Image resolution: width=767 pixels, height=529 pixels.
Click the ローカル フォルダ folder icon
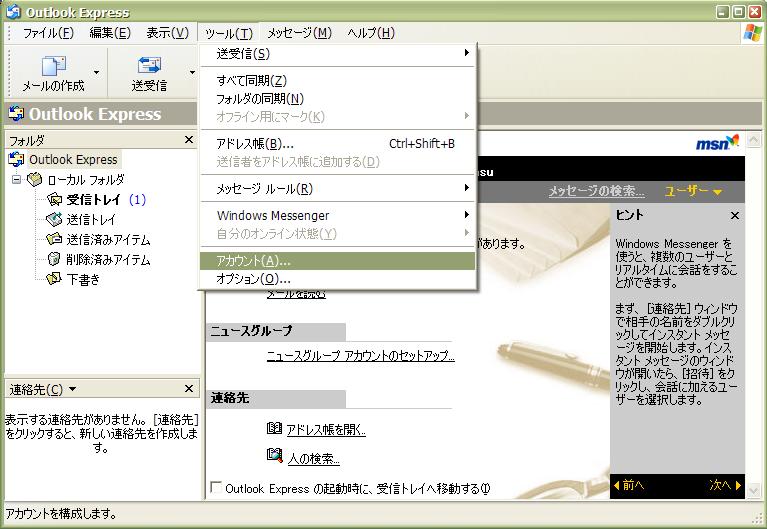click(x=34, y=180)
